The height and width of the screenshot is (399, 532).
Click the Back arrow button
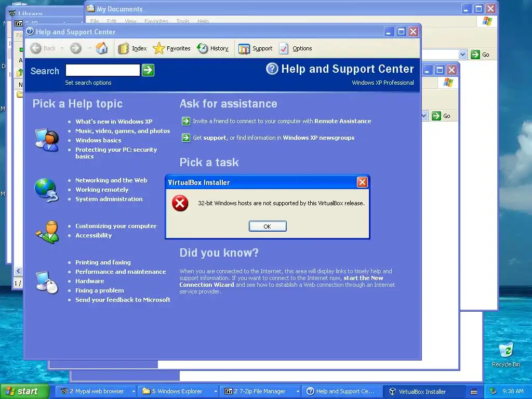36,48
